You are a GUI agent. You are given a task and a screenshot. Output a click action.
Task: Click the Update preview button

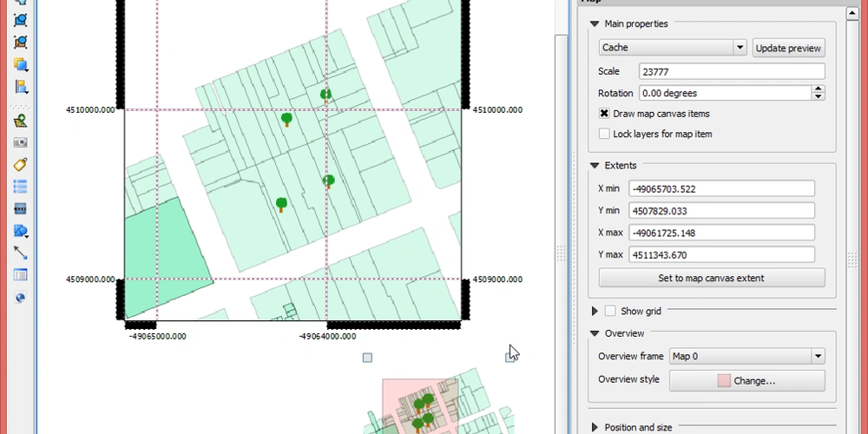coord(788,48)
